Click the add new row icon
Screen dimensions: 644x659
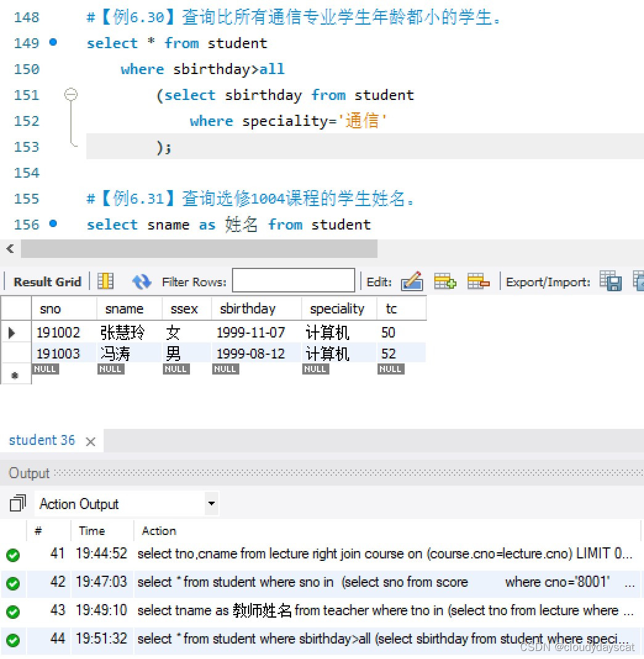(445, 281)
